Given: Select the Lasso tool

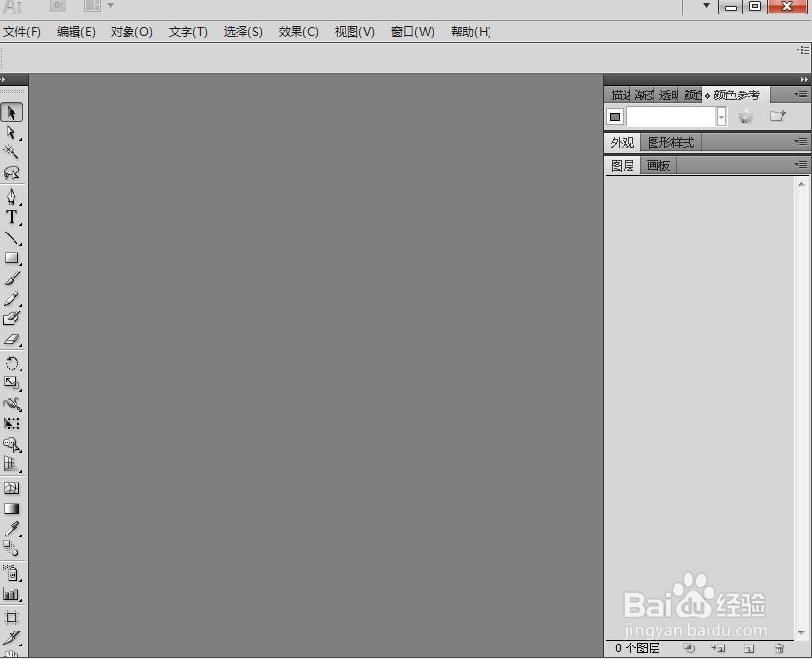Looking at the screenshot, I should 12,173.
